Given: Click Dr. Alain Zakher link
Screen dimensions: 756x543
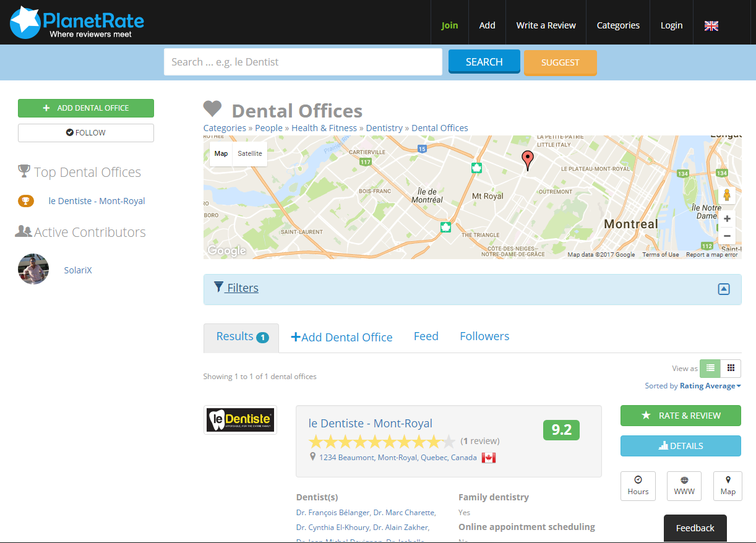Looking at the screenshot, I should [x=400, y=528].
